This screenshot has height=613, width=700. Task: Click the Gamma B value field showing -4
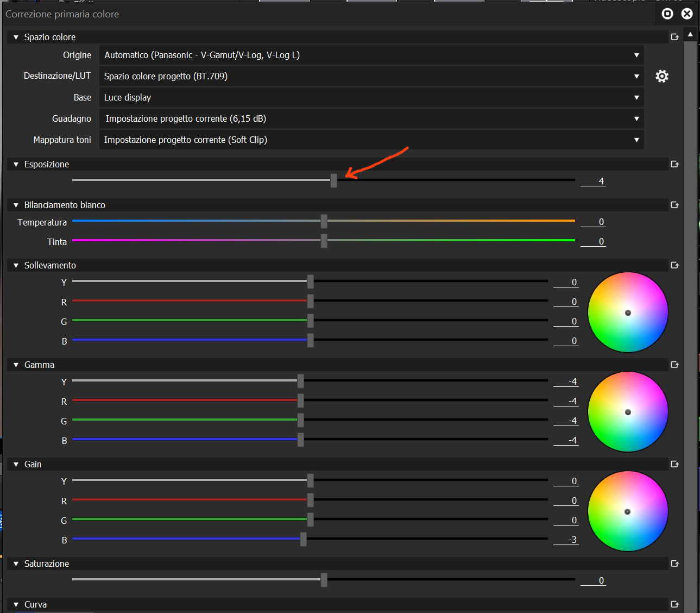click(x=566, y=440)
